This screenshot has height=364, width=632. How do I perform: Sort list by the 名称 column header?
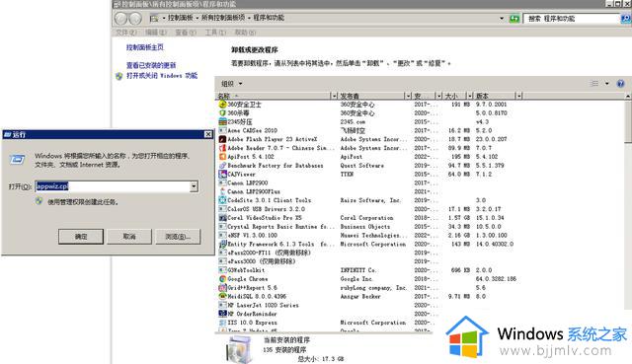click(274, 96)
